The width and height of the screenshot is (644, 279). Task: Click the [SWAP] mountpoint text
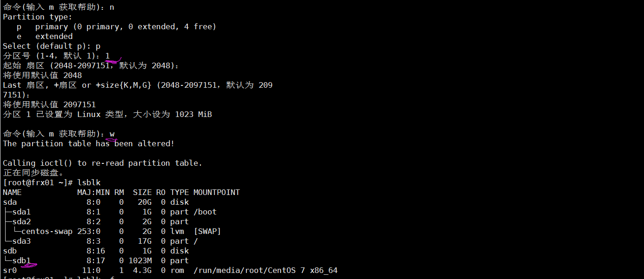(207, 231)
